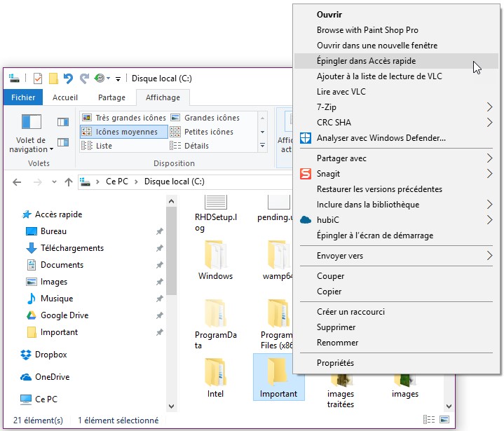Click the preview pane icon in Volets group
This screenshot has width=504, height=431.
pos(63,123)
